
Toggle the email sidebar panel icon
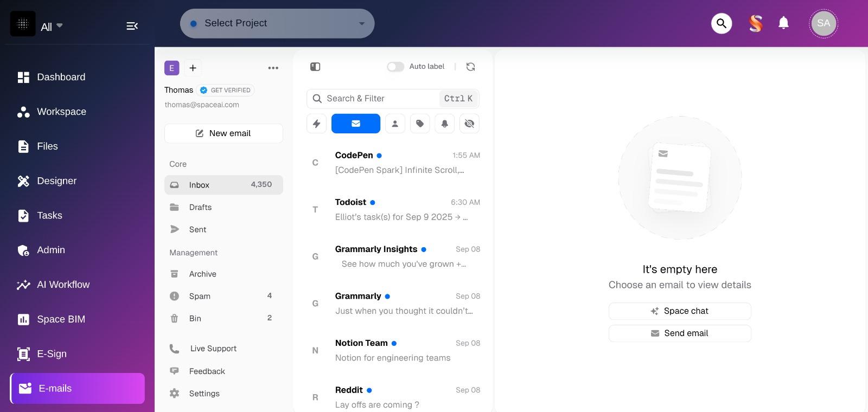coord(315,67)
